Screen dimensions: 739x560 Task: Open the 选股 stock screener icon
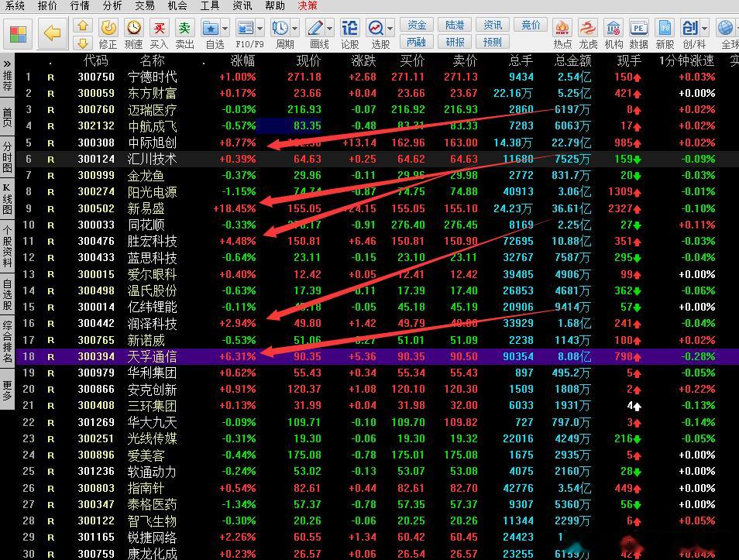[376, 29]
